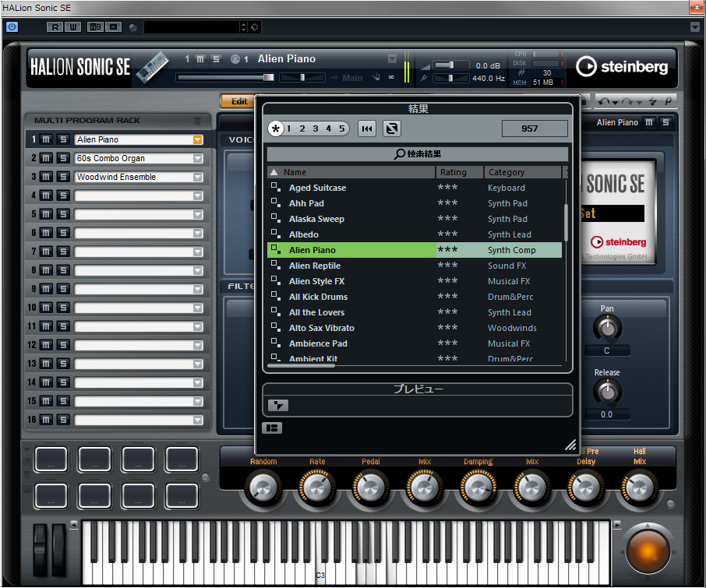Open program dropdown for rack slot 8
This screenshot has height=588, width=706.
tap(198, 270)
